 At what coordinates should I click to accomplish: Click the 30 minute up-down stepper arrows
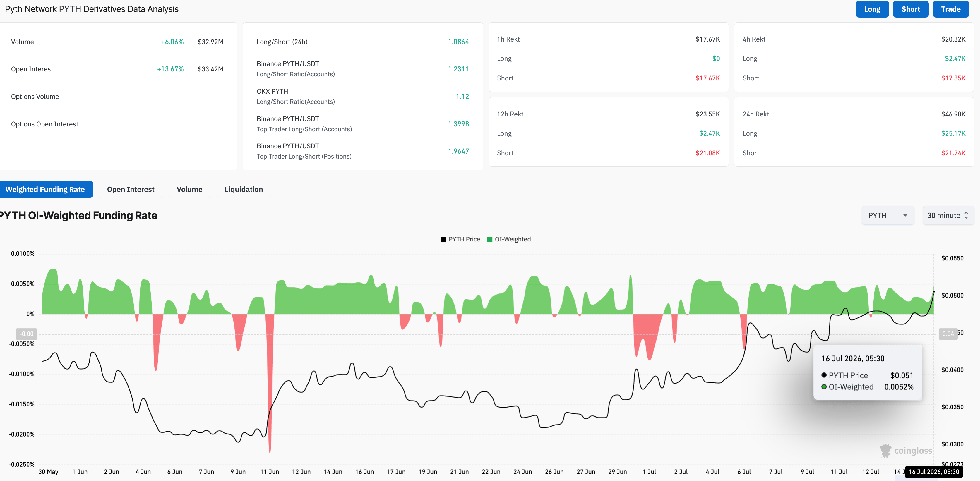click(x=966, y=215)
